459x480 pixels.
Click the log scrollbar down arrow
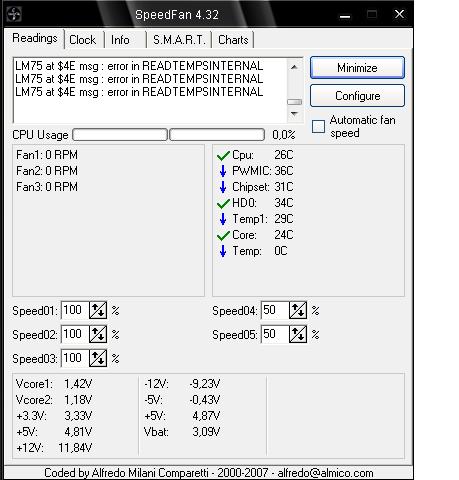294,114
